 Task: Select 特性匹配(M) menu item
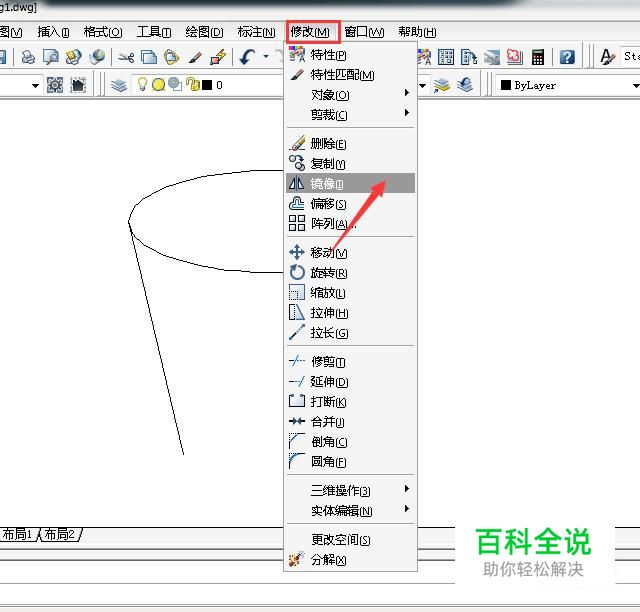(x=351, y=75)
